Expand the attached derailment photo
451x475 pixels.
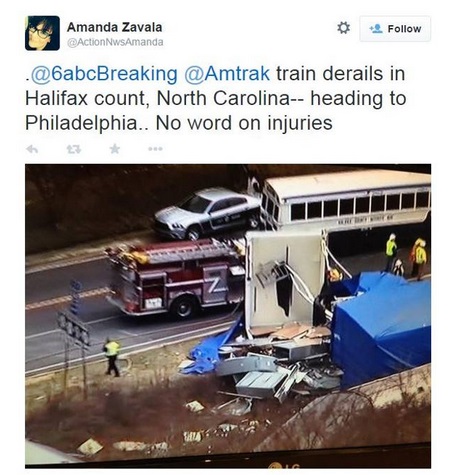click(228, 316)
